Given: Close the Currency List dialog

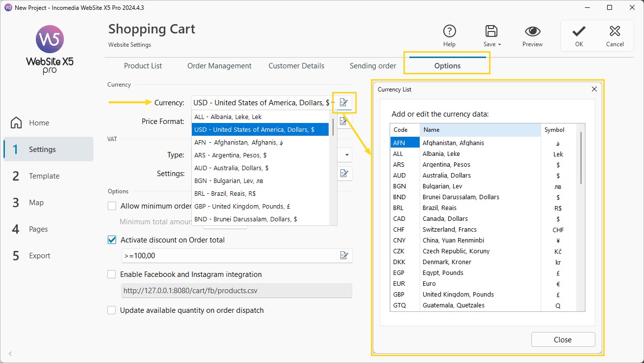Looking at the screenshot, I should tap(594, 89).
